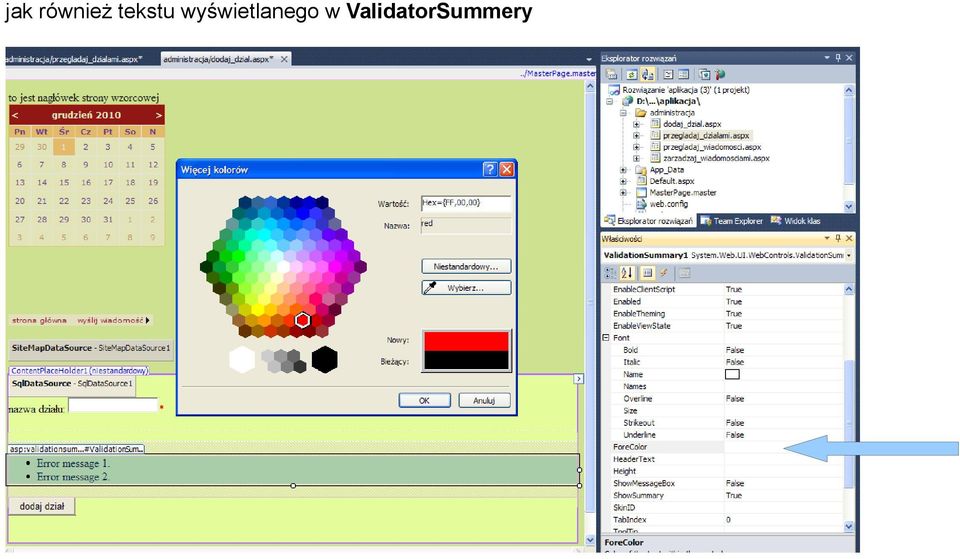
Task: Click day 15 in the December calendar
Action: pos(64,182)
